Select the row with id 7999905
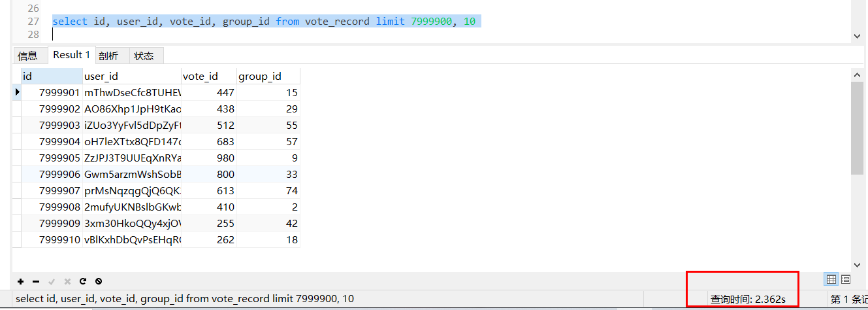This screenshot has width=868, height=310. click(59, 158)
